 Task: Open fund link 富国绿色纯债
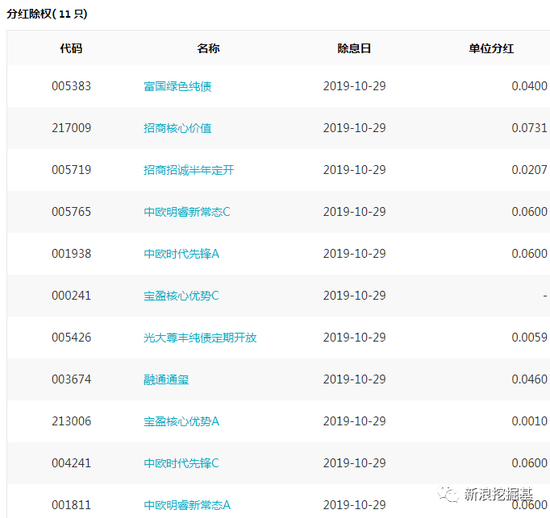pyautogui.click(x=177, y=86)
